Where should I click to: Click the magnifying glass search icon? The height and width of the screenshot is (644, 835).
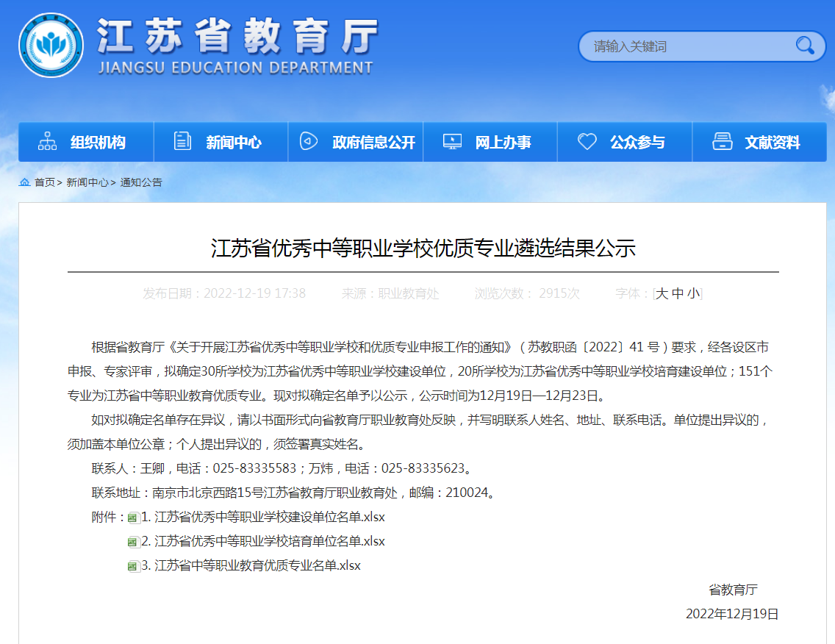tap(805, 46)
